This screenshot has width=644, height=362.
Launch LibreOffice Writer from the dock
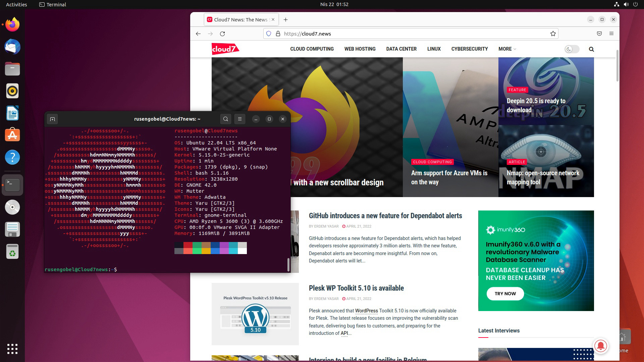(x=12, y=113)
